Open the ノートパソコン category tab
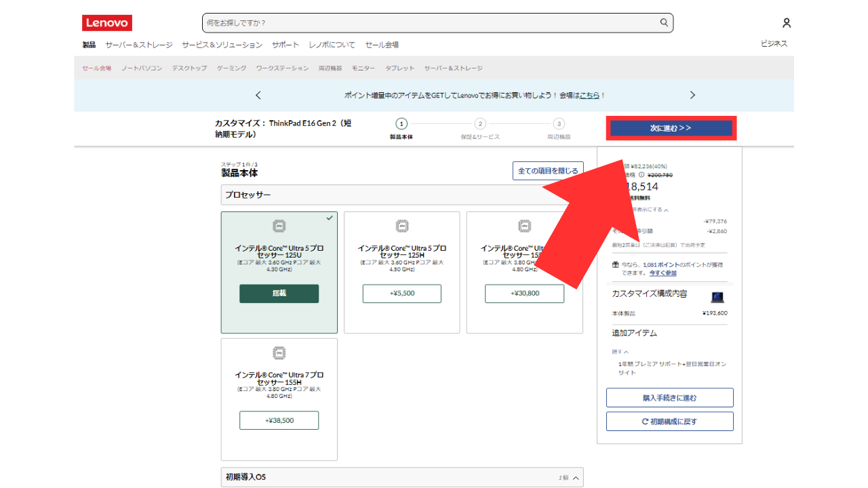 [142, 68]
